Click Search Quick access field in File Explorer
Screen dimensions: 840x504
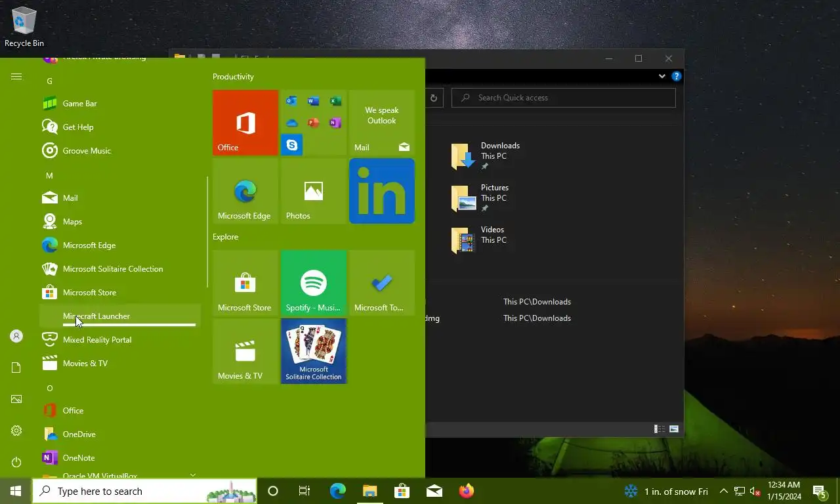[563, 98]
